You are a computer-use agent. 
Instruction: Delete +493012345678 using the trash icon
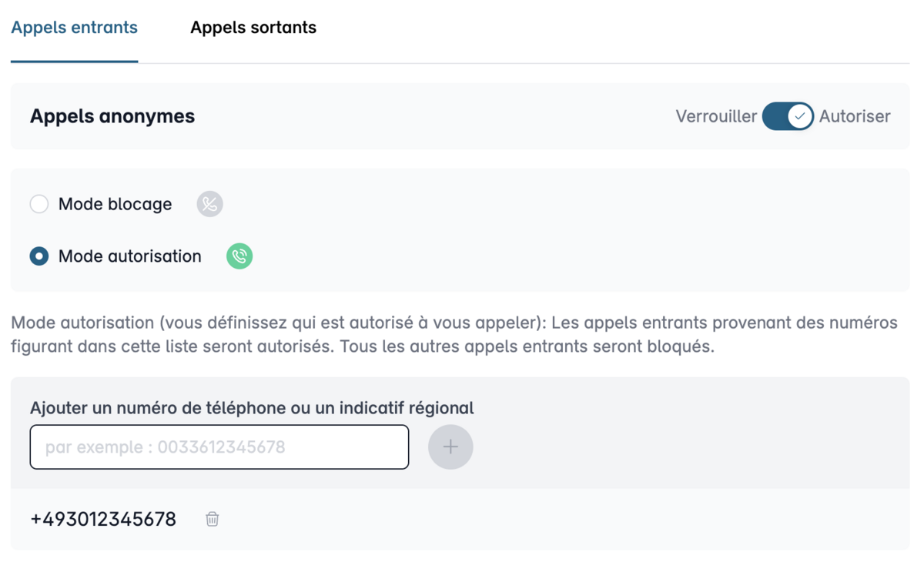tap(213, 519)
